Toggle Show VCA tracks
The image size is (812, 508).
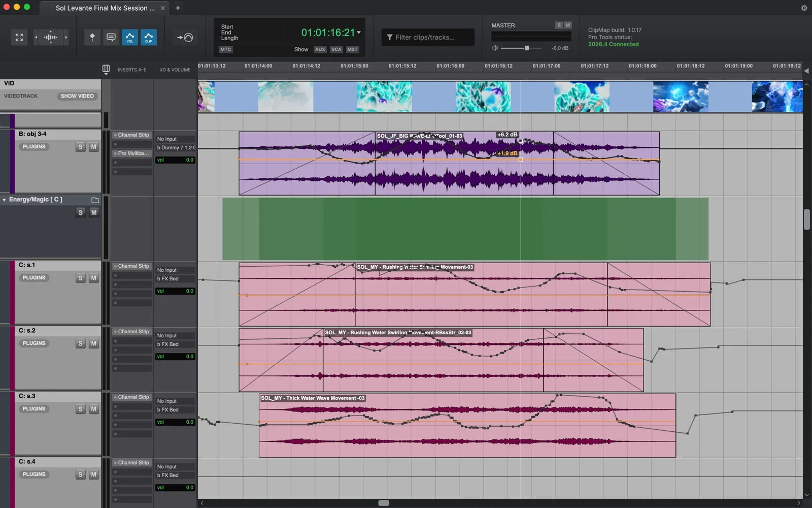click(x=336, y=49)
